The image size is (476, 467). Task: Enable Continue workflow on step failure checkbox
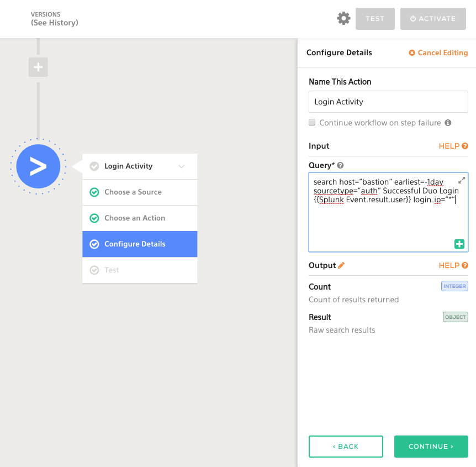pos(312,123)
